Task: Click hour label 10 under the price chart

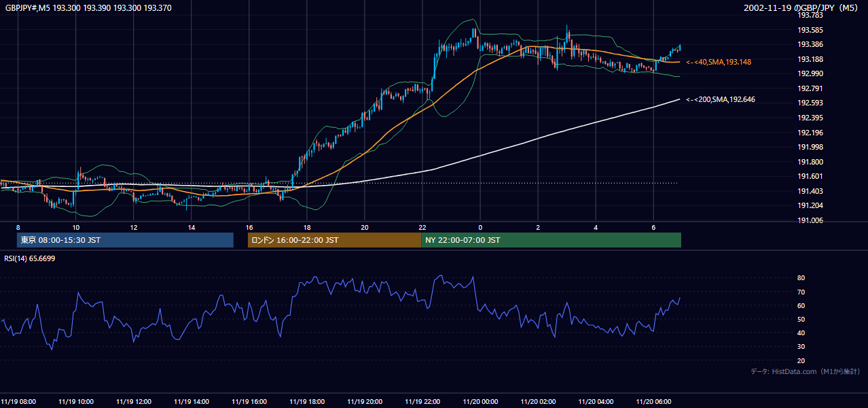Action: [x=76, y=227]
